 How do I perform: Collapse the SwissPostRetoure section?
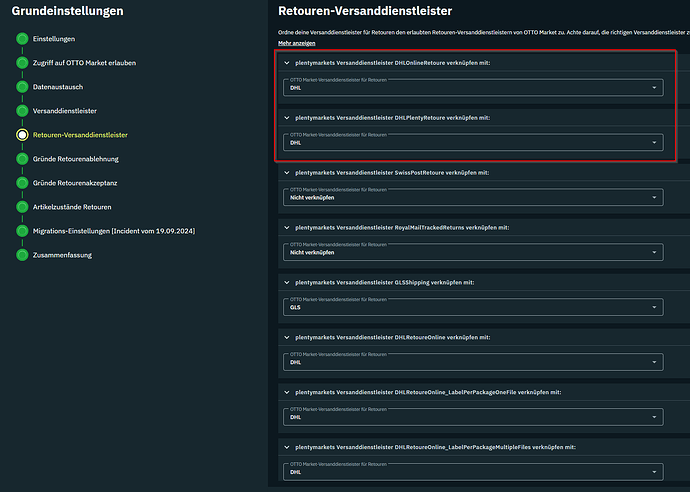[287, 173]
